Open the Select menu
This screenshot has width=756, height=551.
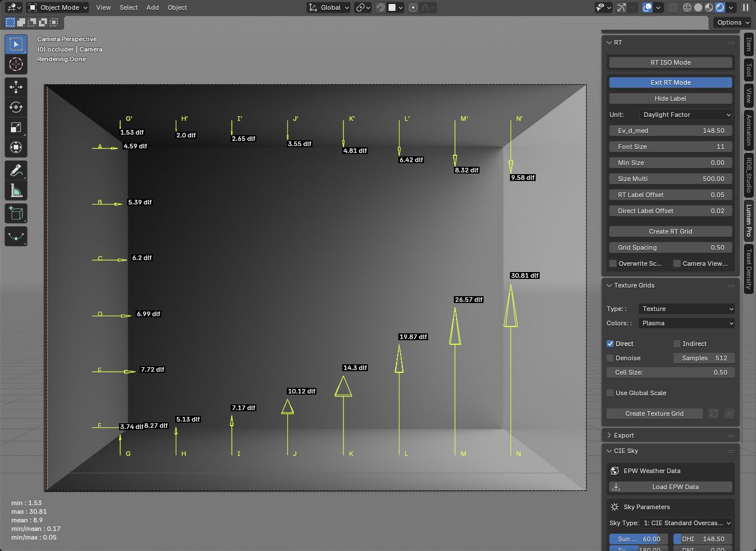pyautogui.click(x=129, y=7)
